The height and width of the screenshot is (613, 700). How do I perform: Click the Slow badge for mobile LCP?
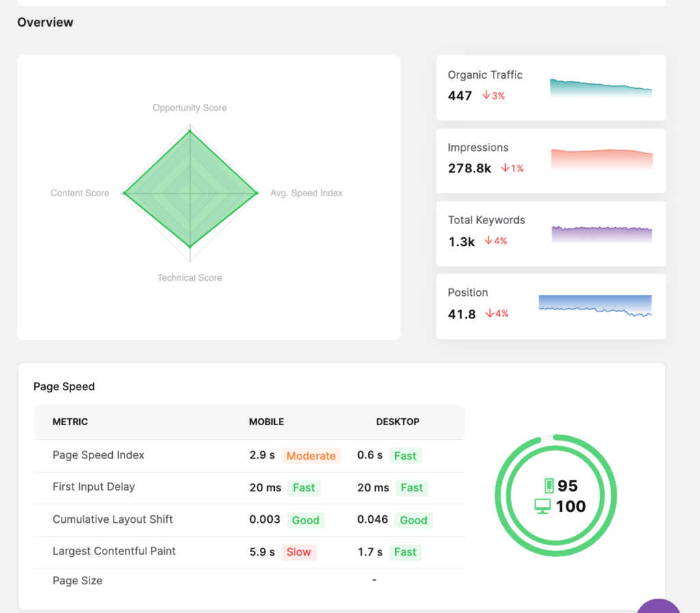click(x=299, y=552)
